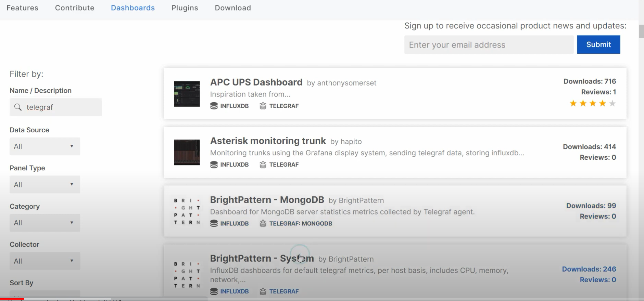
Task: Click the page vertical scrollbar thumb
Action: pos(641,31)
